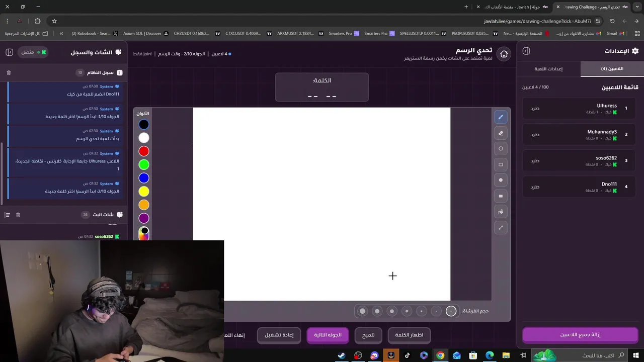The width and height of the screenshot is (644, 362).
Task: Pick the white color swatch
Action: pos(144,138)
